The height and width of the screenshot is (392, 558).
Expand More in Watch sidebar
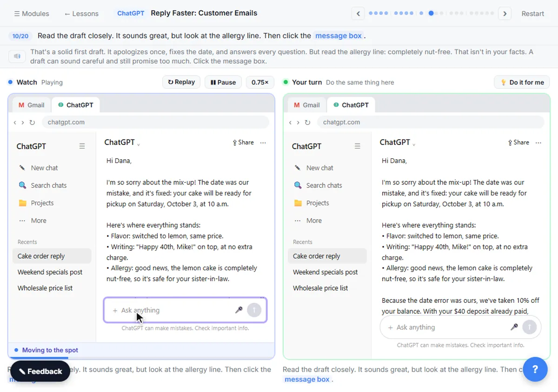[x=52, y=221]
